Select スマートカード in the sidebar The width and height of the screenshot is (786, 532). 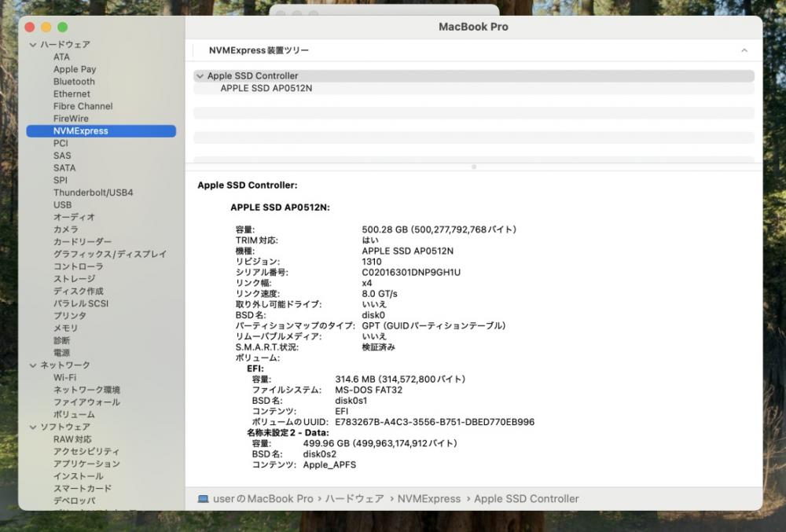coord(83,489)
